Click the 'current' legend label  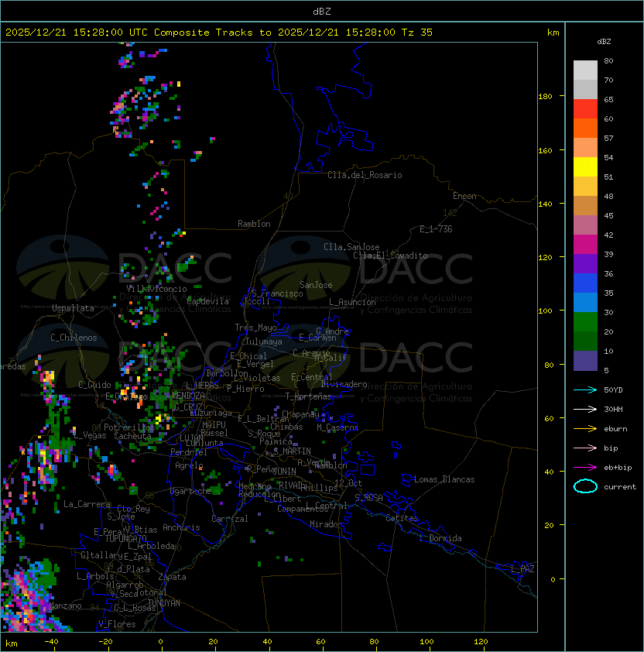point(620,486)
